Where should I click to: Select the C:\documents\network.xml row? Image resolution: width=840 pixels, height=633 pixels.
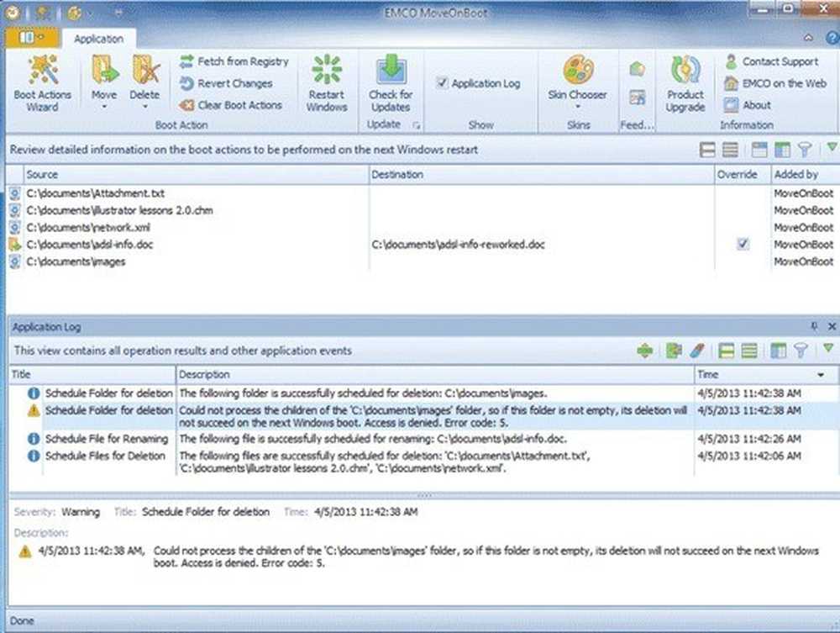[423, 227]
